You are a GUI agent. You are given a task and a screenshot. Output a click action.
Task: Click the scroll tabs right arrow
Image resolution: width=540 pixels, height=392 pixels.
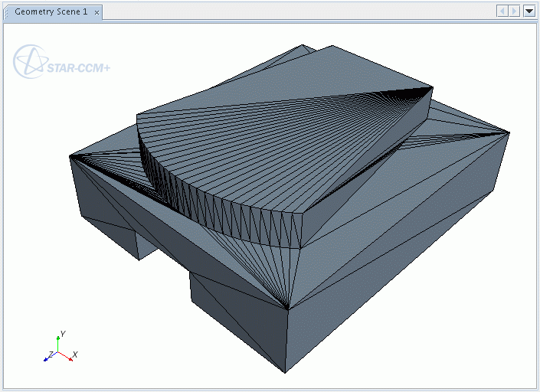[514, 11]
